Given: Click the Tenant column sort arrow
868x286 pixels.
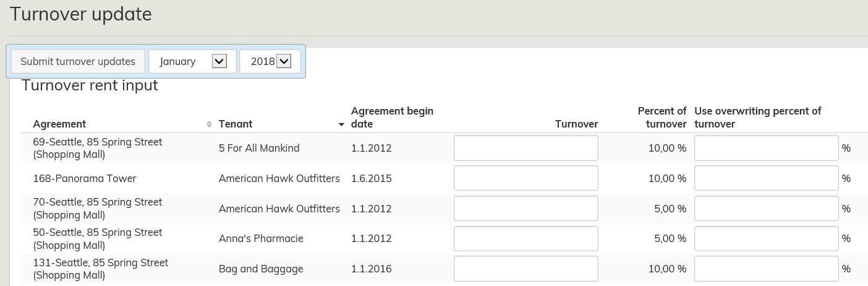Looking at the screenshot, I should click(x=341, y=124).
